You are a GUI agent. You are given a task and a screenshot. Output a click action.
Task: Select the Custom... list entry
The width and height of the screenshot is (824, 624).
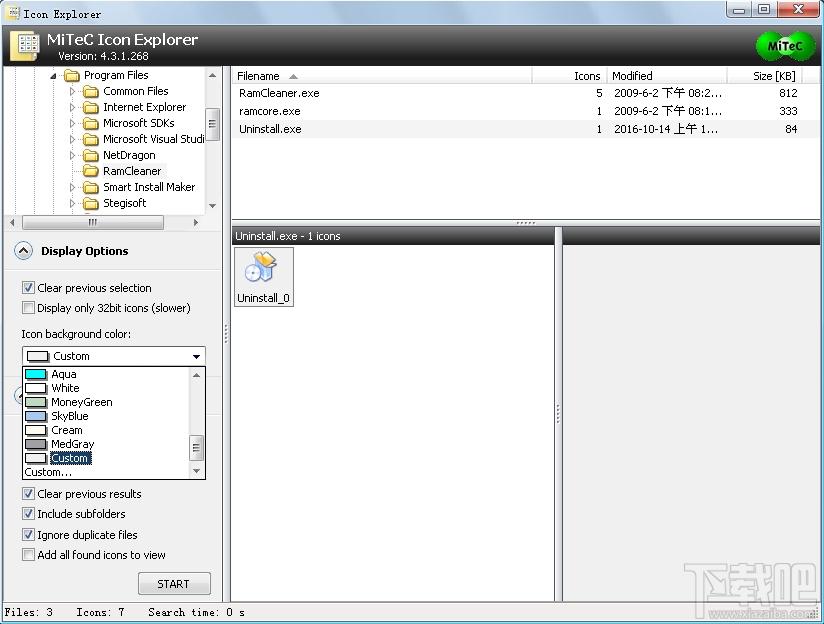(48, 472)
